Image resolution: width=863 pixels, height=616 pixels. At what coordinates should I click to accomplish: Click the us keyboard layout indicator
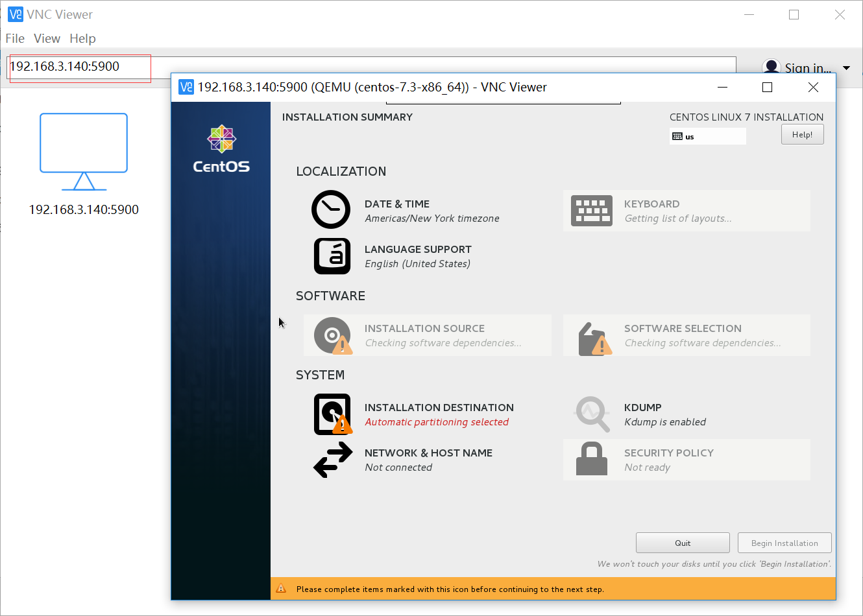point(707,136)
